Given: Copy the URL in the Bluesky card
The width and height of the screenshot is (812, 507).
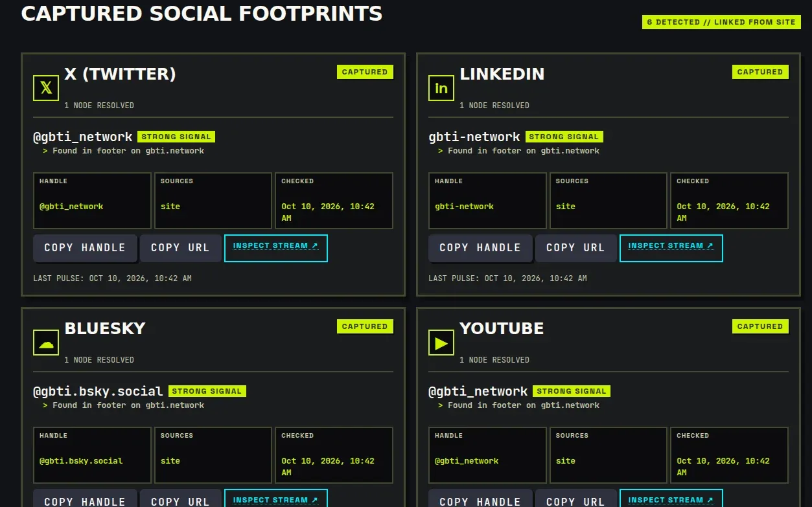Looking at the screenshot, I should pos(180,499).
